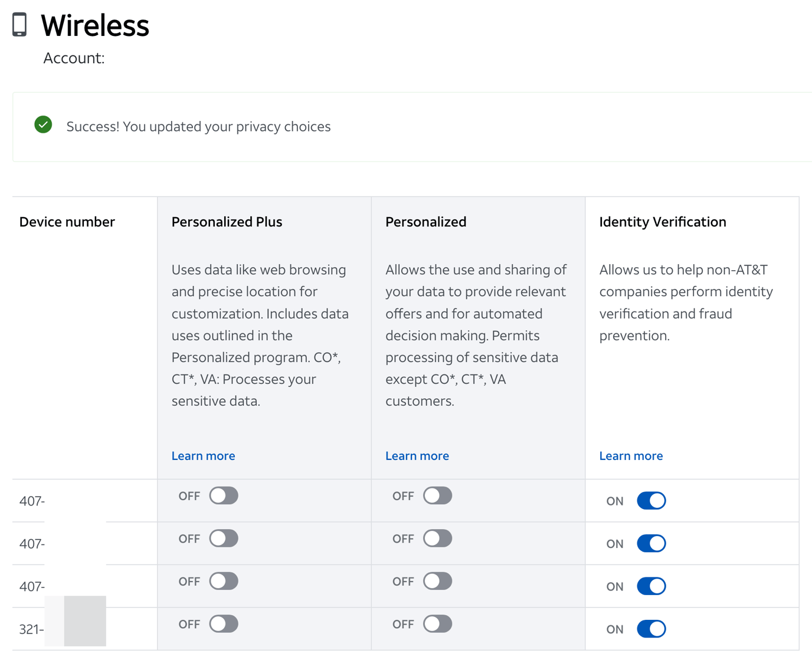The image size is (812, 660).
Task: Toggle Personalized for first 407 device
Action: pos(437,496)
